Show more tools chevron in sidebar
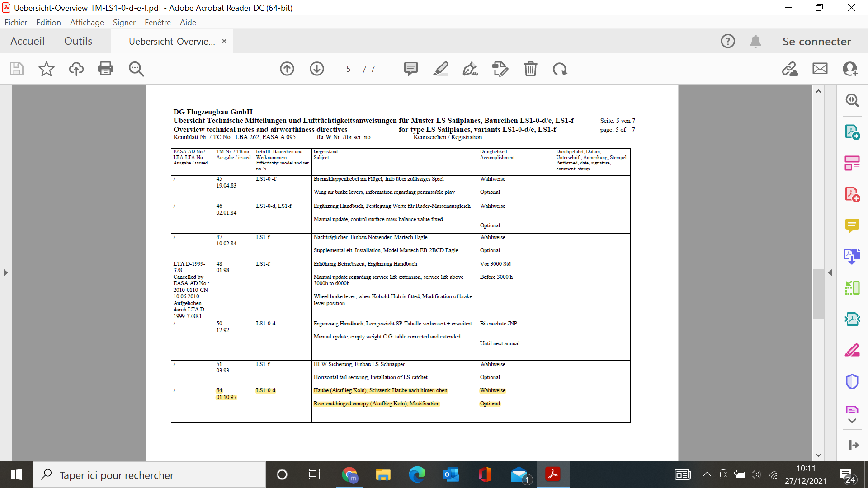The height and width of the screenshot is (488, 868). (852, 421)
